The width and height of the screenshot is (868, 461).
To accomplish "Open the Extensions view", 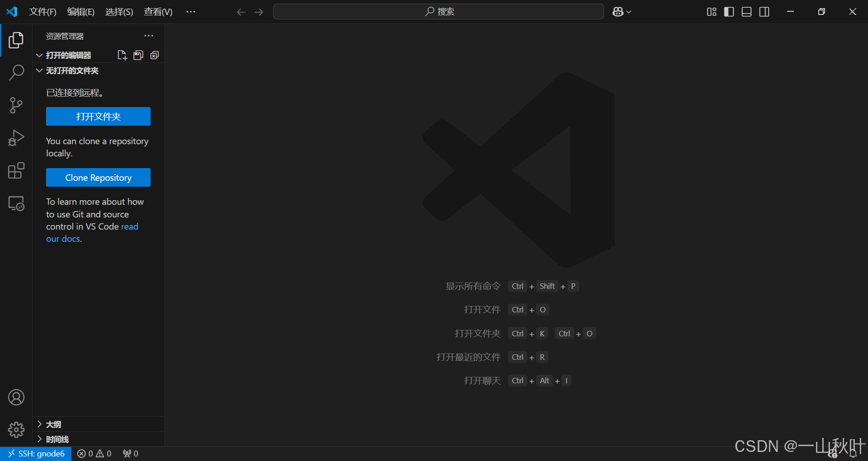I will [16, 171].
